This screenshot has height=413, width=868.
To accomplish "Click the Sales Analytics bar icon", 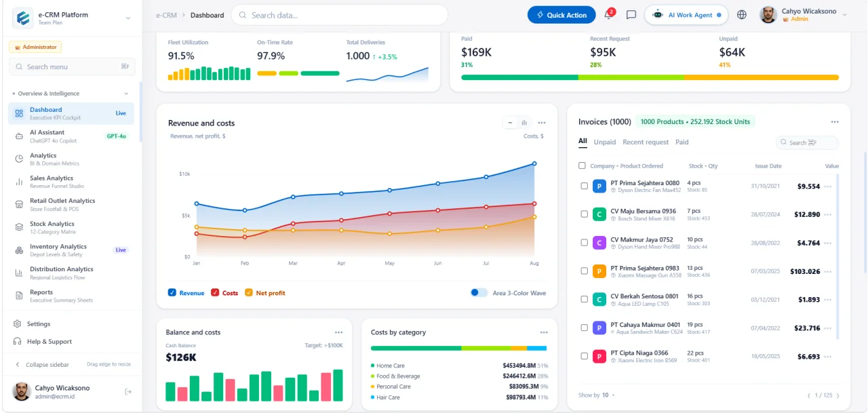I will (19, 182).
